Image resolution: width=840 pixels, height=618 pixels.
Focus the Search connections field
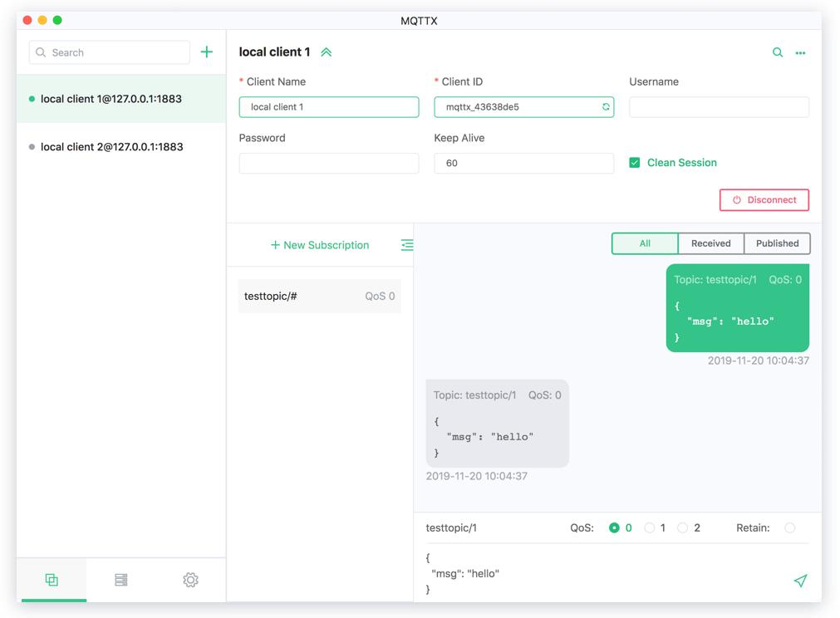click(x=110, y=52)
